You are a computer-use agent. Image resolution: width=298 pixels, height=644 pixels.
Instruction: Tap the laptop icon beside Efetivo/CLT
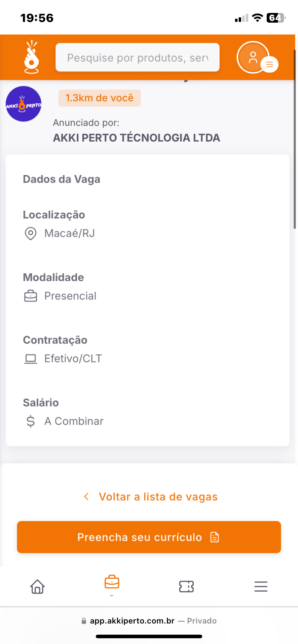[x=31, y=359]
